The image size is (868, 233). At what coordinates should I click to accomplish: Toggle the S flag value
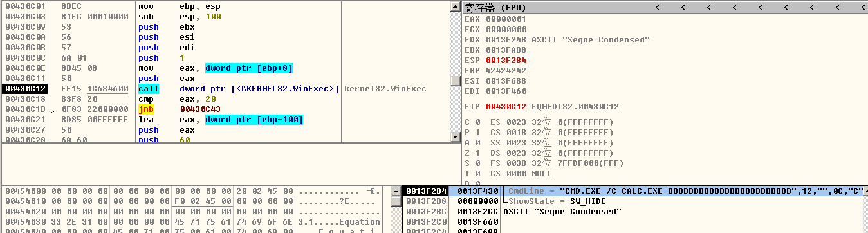tap(477, 163)
